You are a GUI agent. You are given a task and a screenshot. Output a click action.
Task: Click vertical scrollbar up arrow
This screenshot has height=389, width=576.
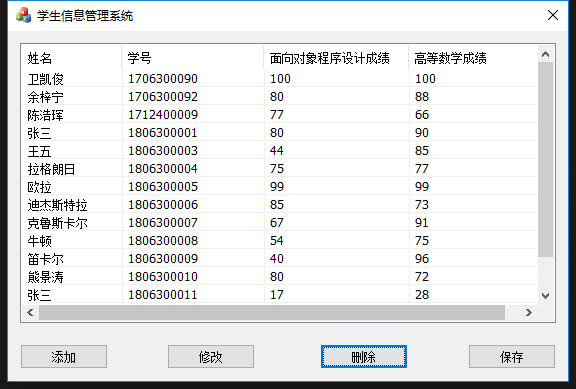click(546, 54)
